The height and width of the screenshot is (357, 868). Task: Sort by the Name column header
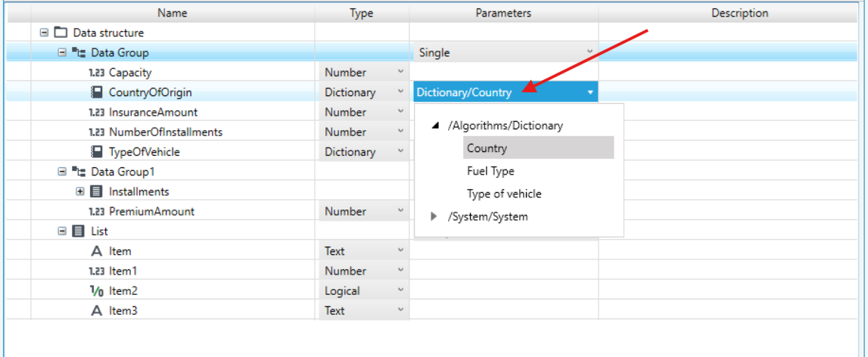(172, 13)
